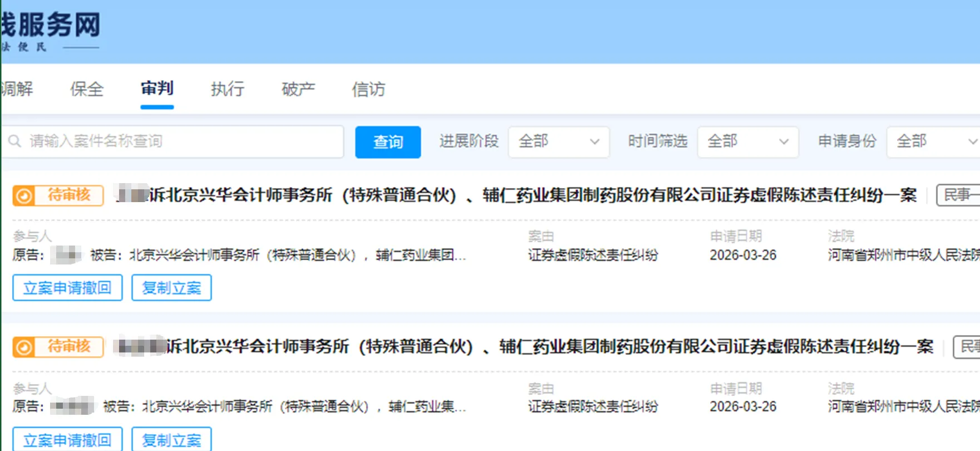Select second case date 2026-03-26

pos(743,406)
